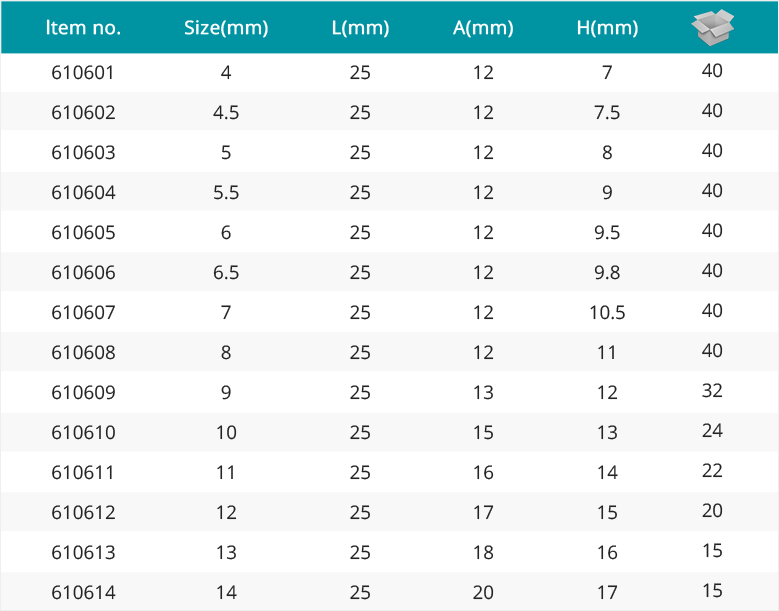The height and width of the screenshot is (611, 779).
Task: Click item number 610602
Action: click(83, 113)
